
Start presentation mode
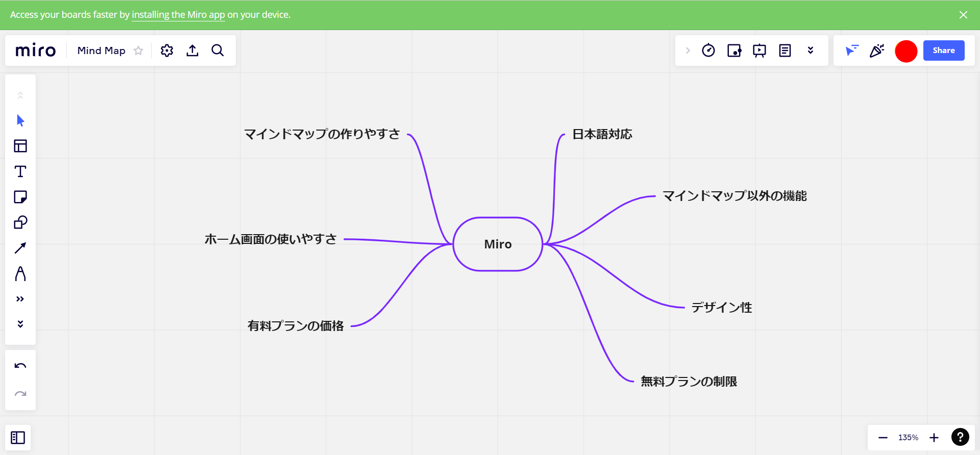[759, 50]
